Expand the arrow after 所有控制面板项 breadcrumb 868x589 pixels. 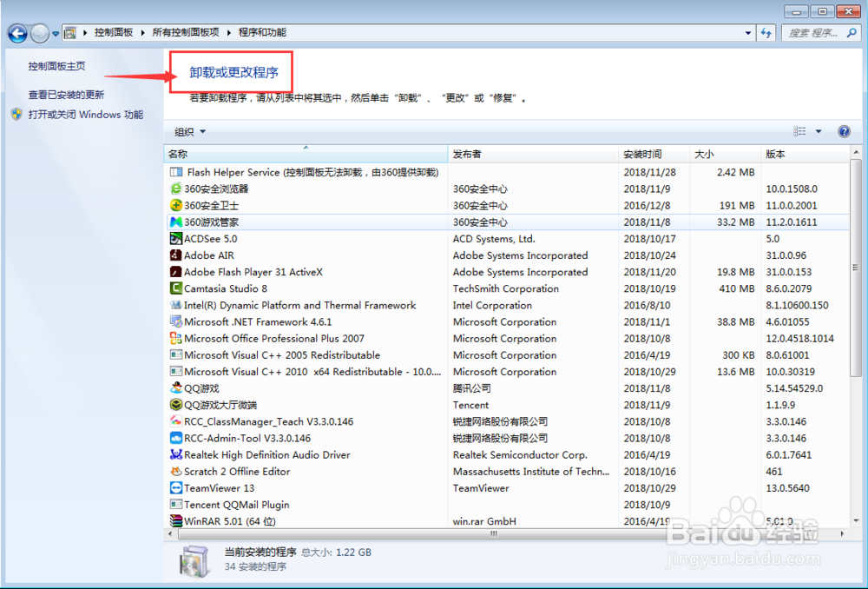pos(228,33)
